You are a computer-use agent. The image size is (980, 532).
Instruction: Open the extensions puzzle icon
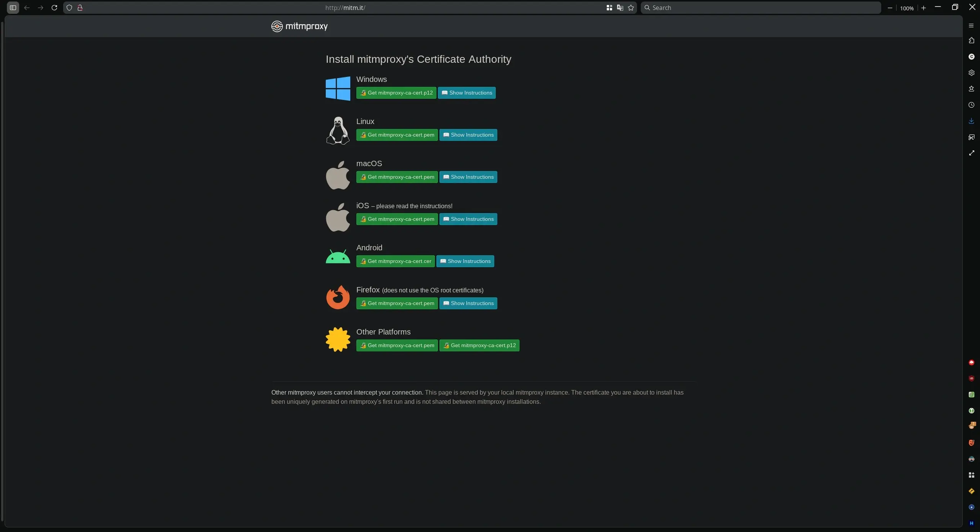pyautogui.click(x=971, y=41)
